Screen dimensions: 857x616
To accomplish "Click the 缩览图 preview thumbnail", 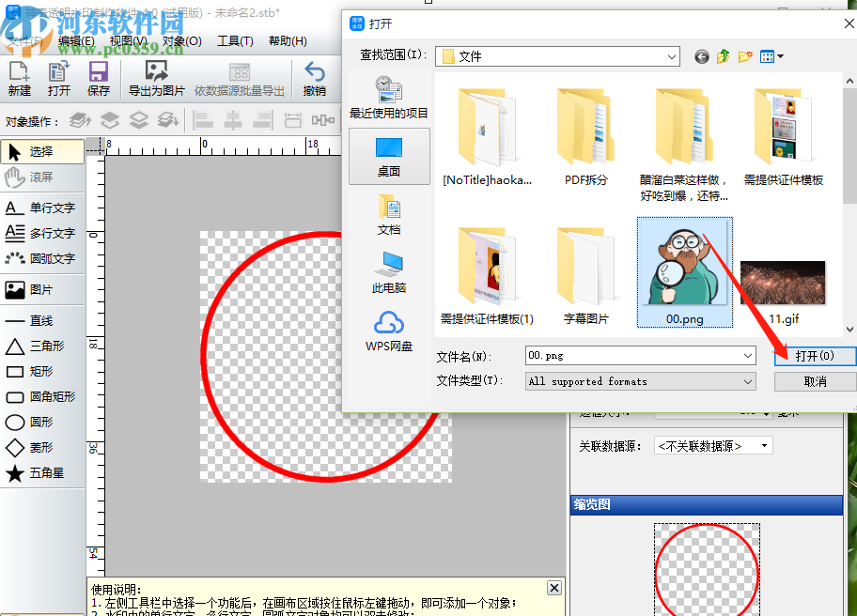I will tap(707, 570).
